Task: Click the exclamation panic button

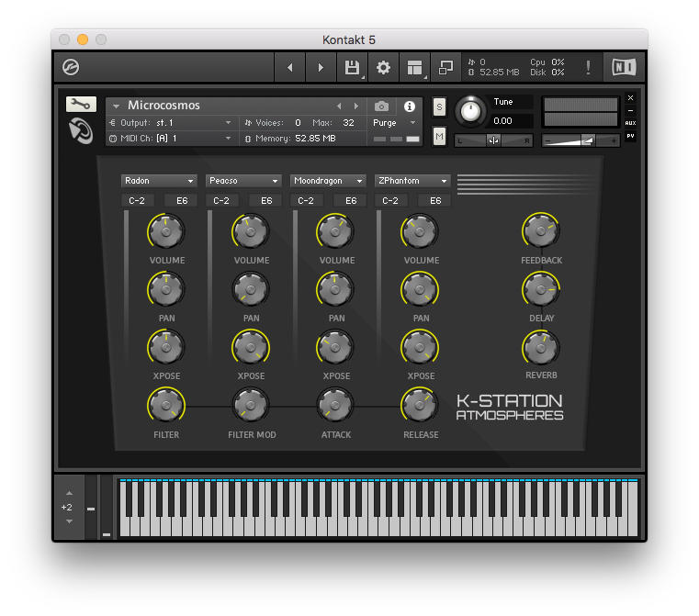Action: tap(588, 67)
